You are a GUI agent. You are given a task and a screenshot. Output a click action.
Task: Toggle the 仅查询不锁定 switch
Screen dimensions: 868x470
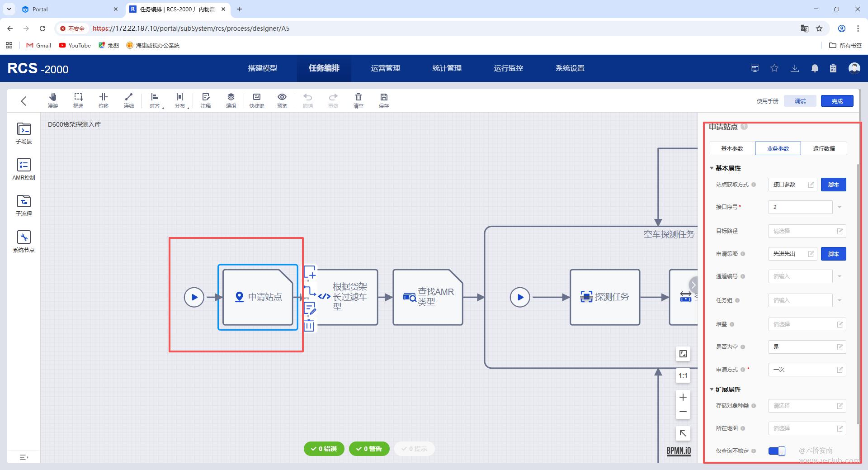tap(777, 451)
